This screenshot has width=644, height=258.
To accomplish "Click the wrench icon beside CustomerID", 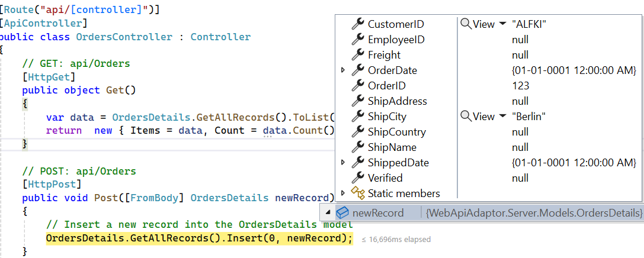I will pos(357,24).
